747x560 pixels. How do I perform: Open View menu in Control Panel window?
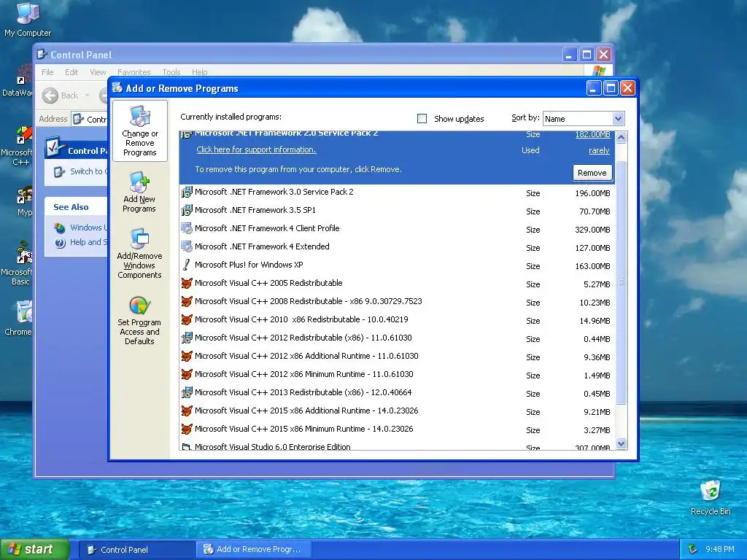point(98,72)
